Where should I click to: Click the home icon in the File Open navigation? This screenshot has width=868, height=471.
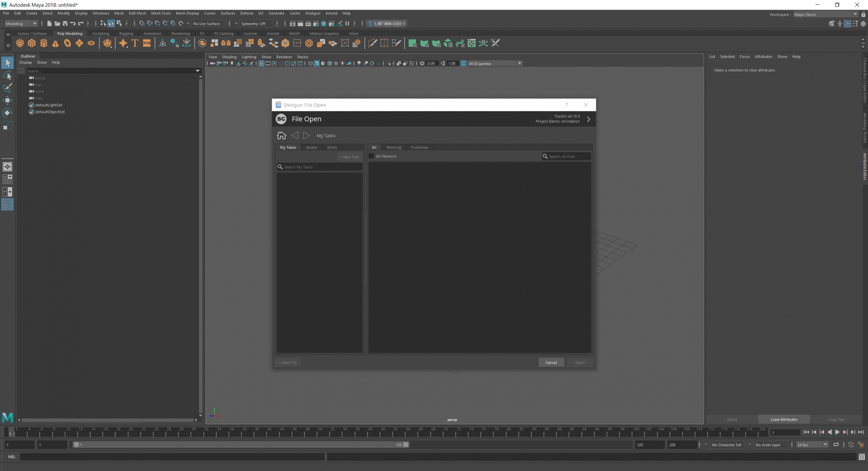pyautogui.click(x=281, y=135)
